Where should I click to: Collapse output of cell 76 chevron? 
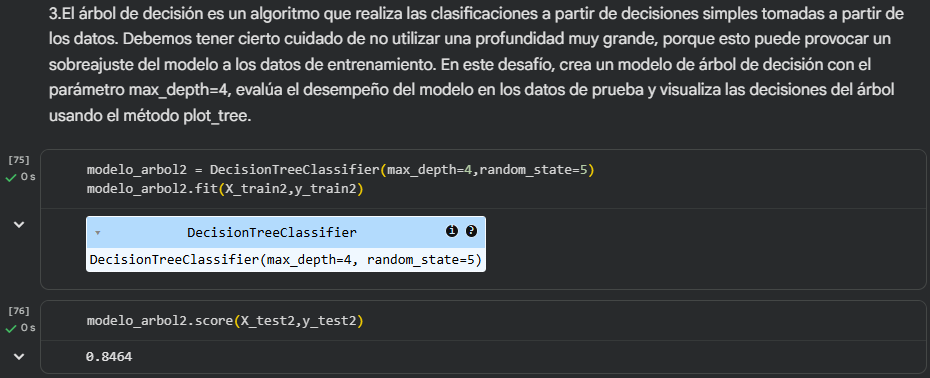(x=19, y=357)
